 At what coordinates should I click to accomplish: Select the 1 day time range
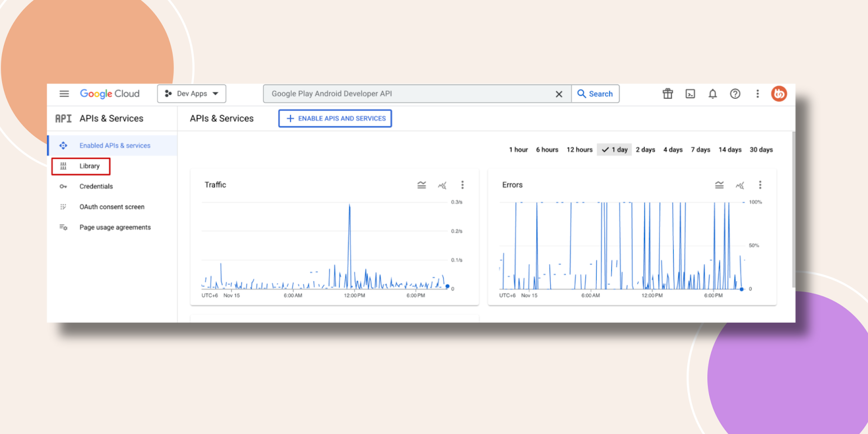tap(615, 150)
